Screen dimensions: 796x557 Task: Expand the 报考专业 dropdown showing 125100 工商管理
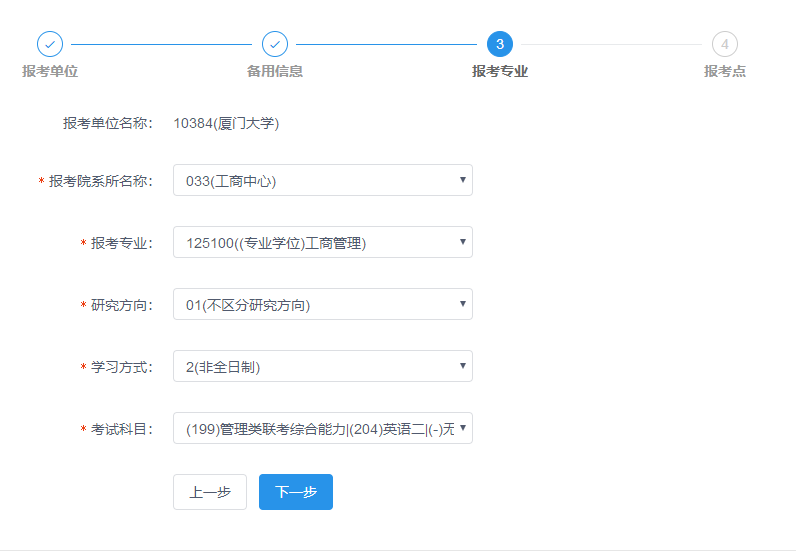[x=322, y=243]
